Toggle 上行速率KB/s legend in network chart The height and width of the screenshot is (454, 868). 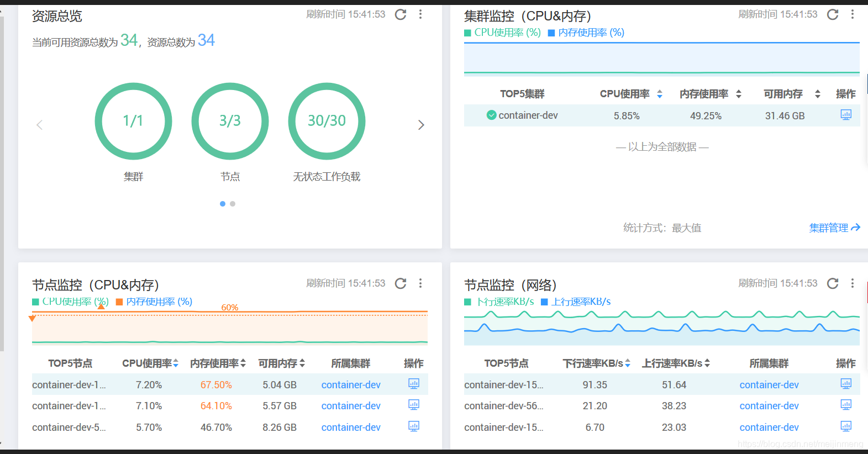[576, 302]
